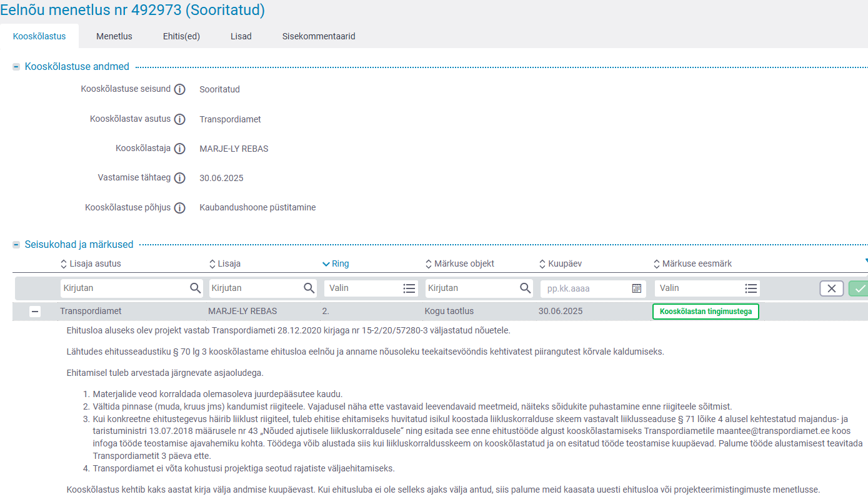Click the Lisaja filter text field
Image resolution: width=868 pixels, height=502 pixels.
click(x=255, y=288)
